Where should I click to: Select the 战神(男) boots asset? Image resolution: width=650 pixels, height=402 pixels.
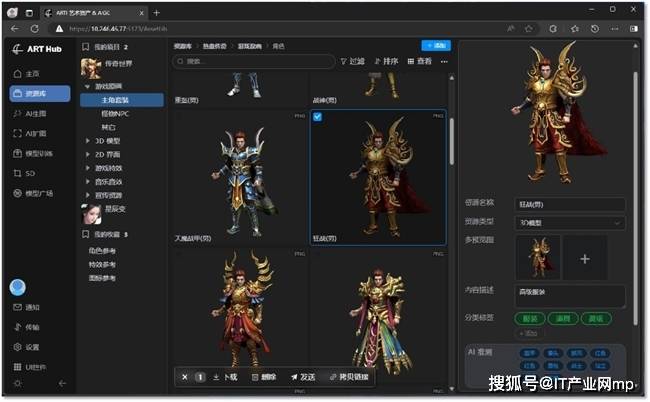(x=378, y=89)
